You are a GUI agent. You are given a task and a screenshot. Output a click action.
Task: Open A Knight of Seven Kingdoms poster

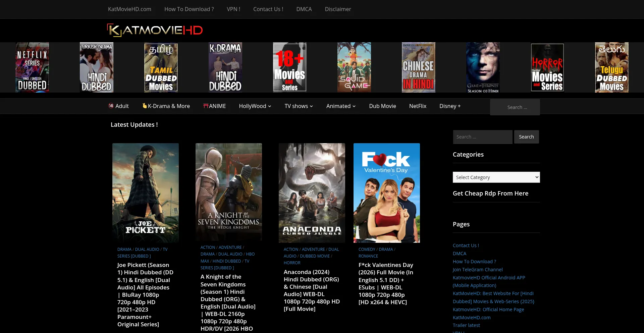229,192
